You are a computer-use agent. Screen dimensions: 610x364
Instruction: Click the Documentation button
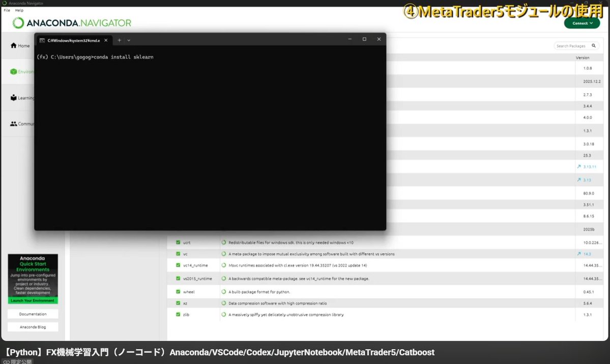pyautogui.click(x=33, y=314)
